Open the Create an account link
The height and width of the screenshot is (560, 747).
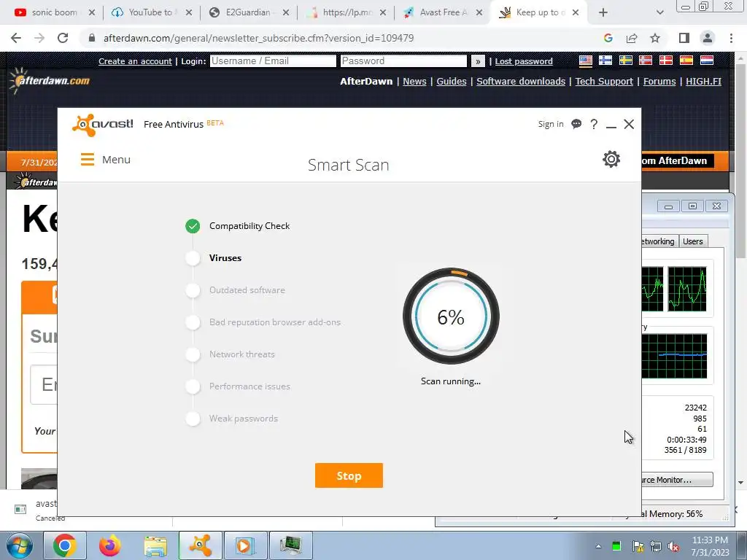[x=135, y=61]
